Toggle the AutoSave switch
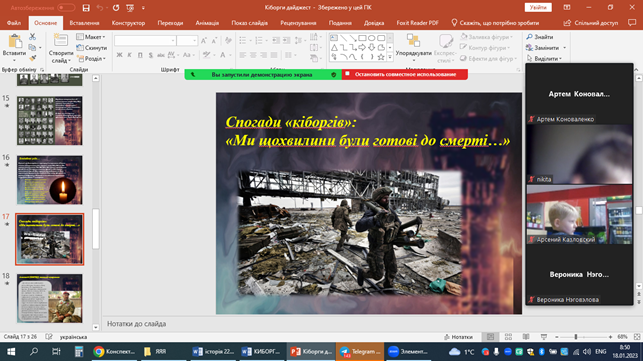 point(66,8)
